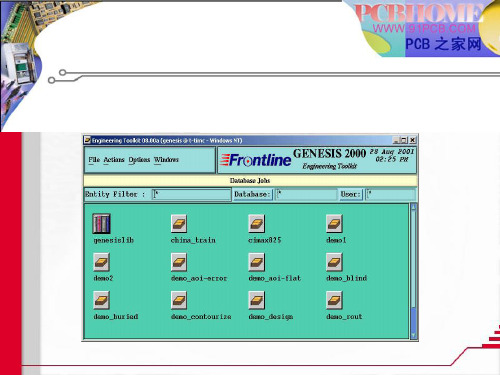The image size is (500, 375).
Task: Open the Windows menu
Action: 166,160
